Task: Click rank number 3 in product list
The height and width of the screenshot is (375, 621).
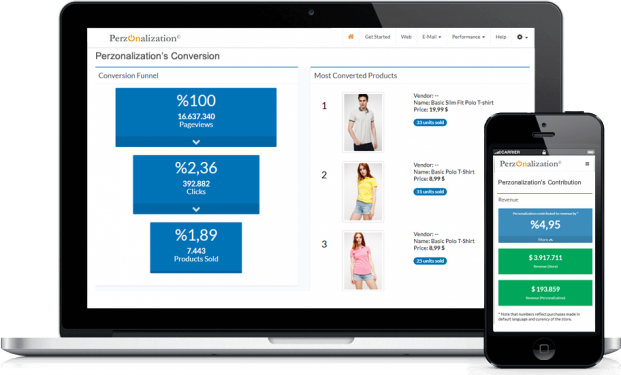Action: pos(324,244)
